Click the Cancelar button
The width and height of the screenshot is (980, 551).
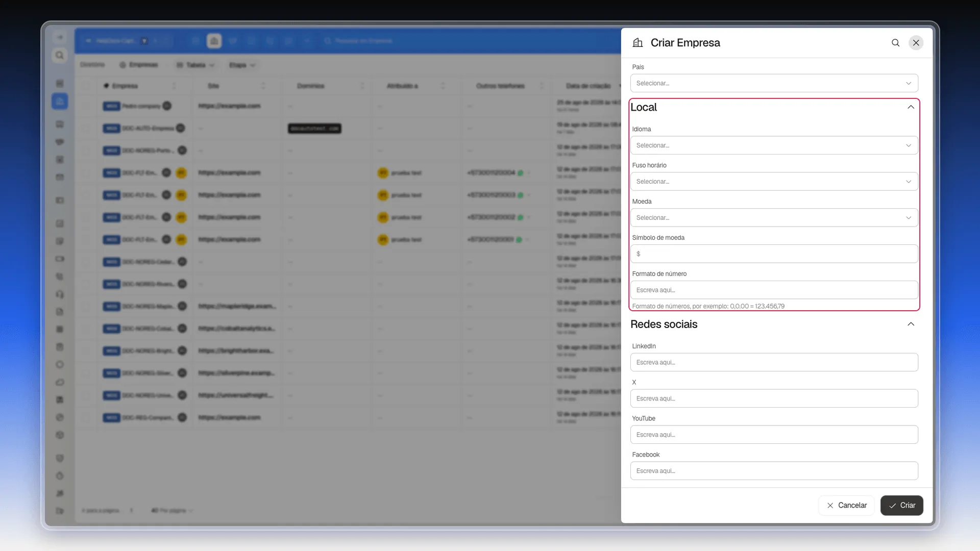(x=846, y=506)
